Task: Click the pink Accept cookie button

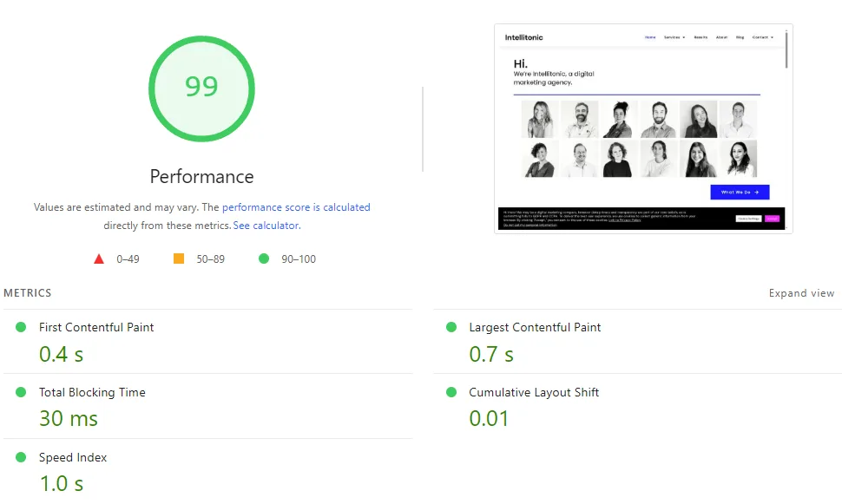Action: click(772, 219)
